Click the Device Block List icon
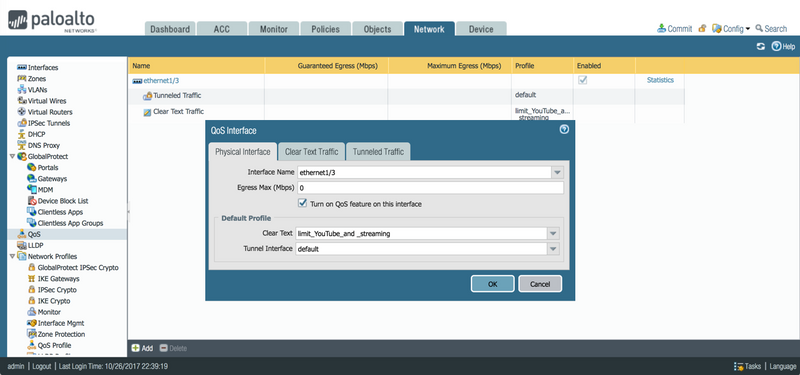800x375 pixels. pos(32,201)
